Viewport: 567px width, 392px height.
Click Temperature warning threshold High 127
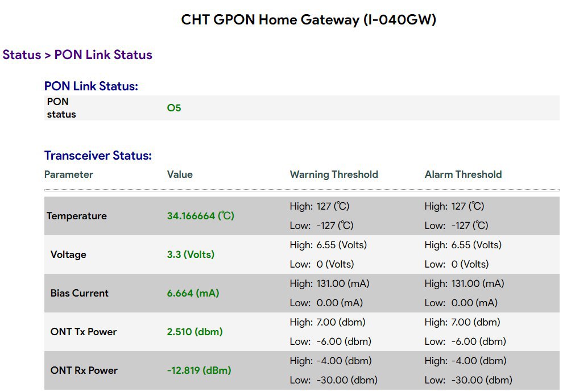[x=320, y=206]
